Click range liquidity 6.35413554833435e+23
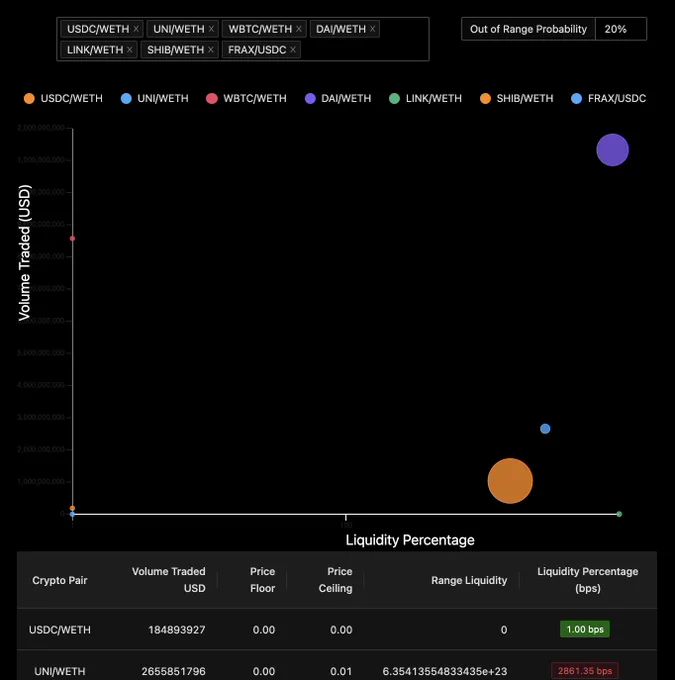The height and width of the screenshot is (680, 675). click(445, 671)
